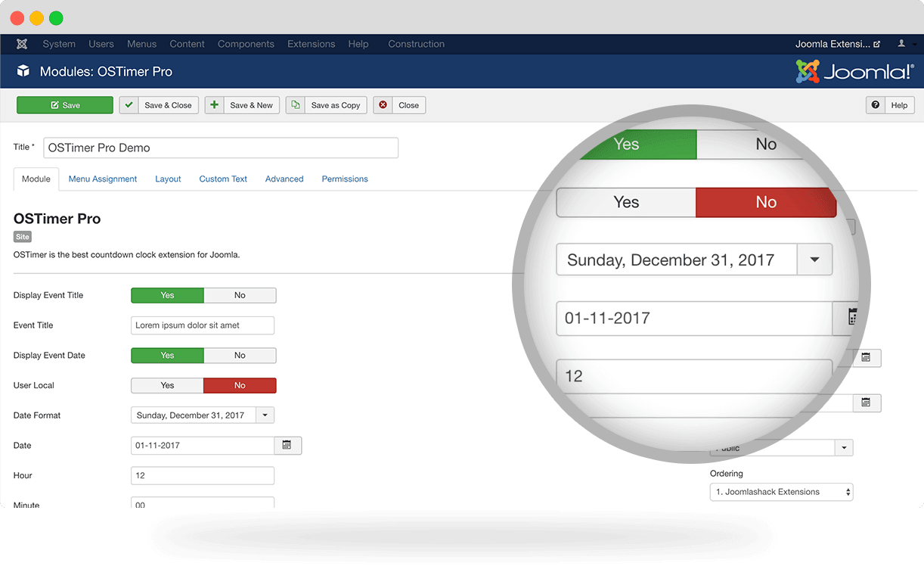This screenshot has width=924, height=566.
Task: Open the System menu
Action: (59, 44)
